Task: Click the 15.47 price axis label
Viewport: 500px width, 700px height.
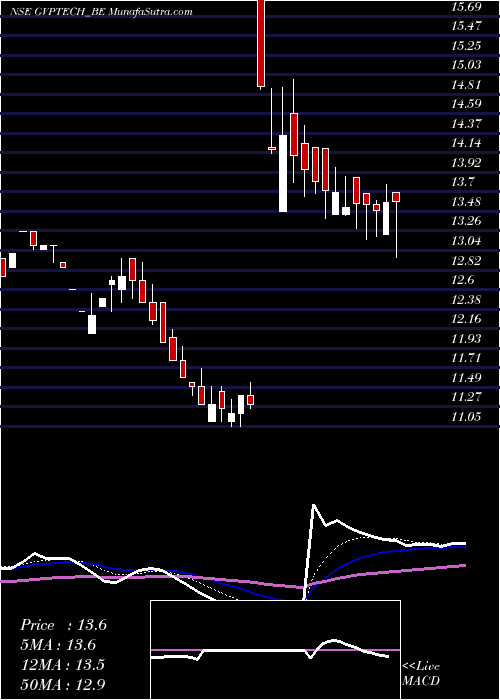Action: click(x=466, y=26)
